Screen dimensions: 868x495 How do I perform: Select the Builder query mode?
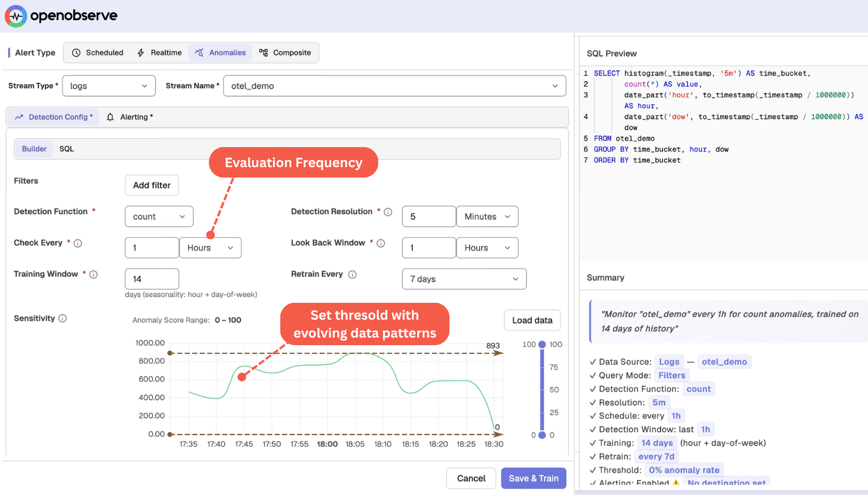(34, 149)
